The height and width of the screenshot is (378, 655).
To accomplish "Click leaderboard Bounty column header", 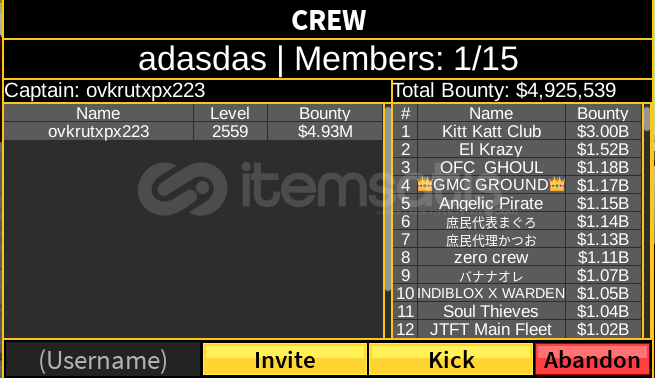I will pos(603,113).
